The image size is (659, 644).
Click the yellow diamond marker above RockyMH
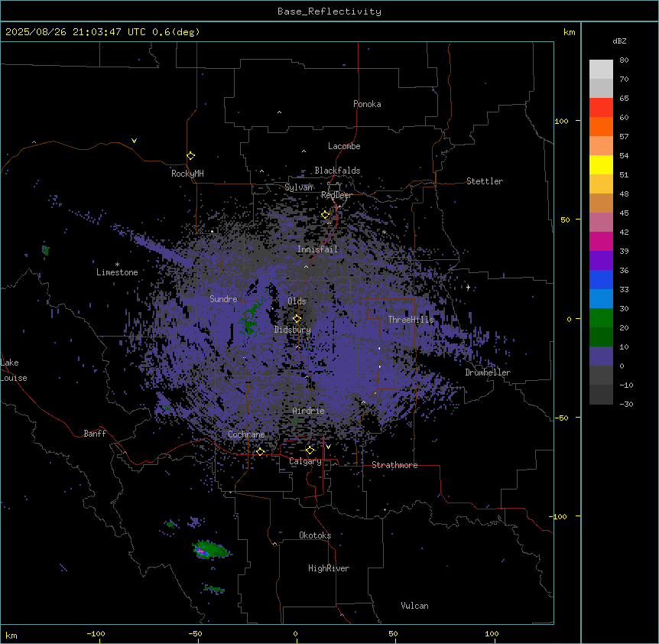[x=191, y=156]
